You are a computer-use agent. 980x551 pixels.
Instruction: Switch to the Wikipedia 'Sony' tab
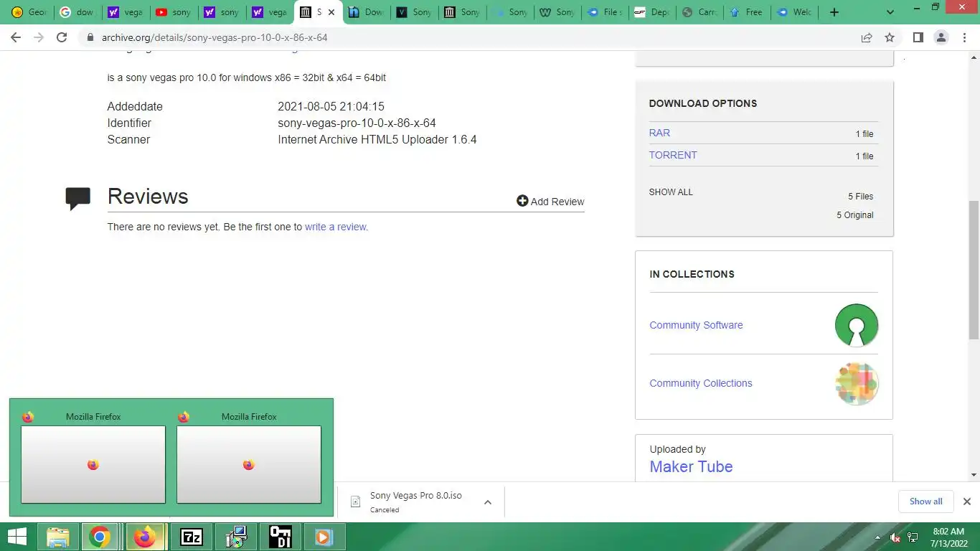(557, 12)
